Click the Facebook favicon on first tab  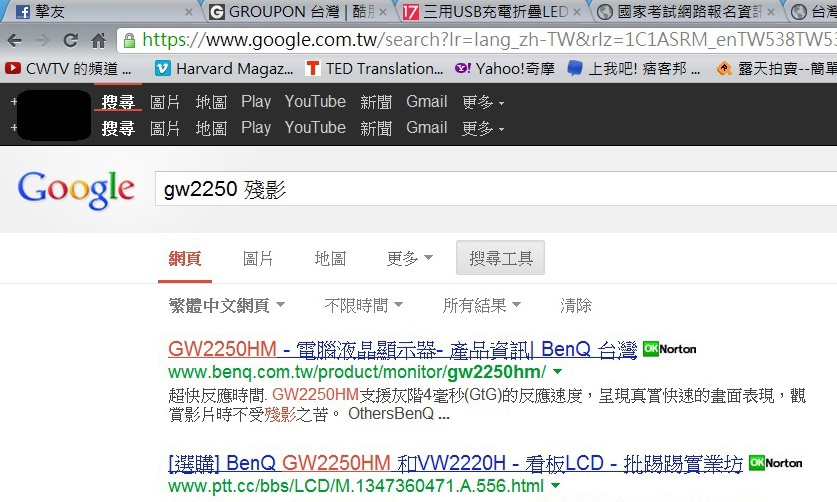click(22, 12)
